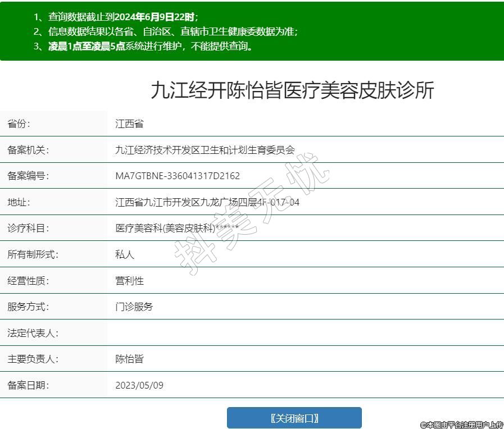Select the 九江经济技术开发区卫生和计划生育委员会 text

(x=205, y=150)
